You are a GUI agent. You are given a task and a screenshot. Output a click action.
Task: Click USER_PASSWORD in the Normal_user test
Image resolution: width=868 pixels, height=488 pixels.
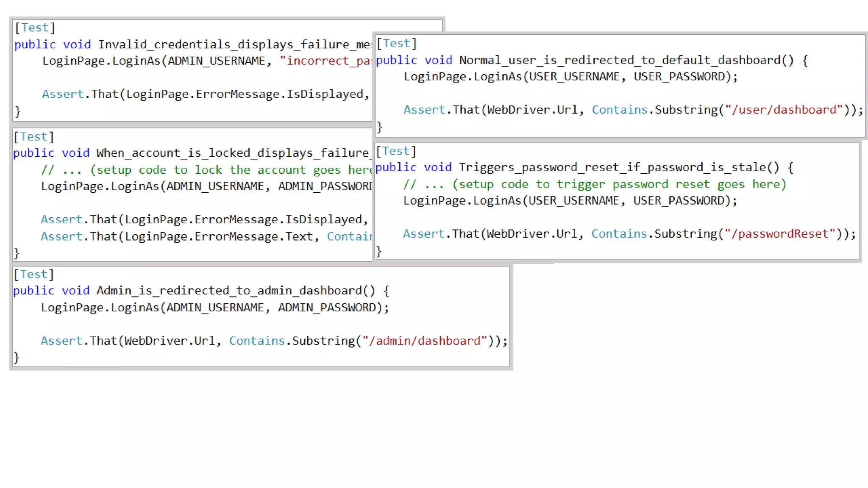679,77
